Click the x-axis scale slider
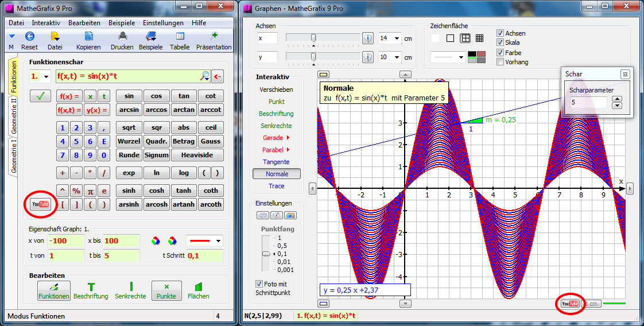This screenshot has width=644, height=326. [x=313, y=38]
